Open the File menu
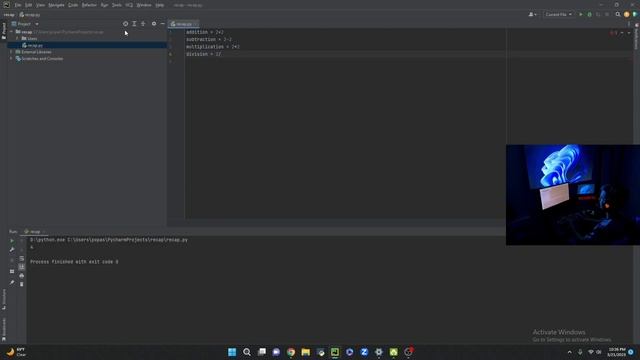This screenshot has height=360, width=640. (x=18, y=5)
